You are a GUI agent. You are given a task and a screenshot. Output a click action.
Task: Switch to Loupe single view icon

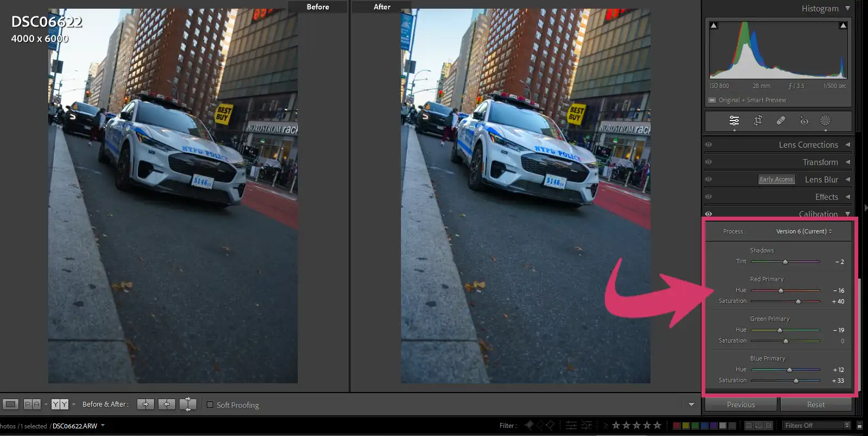(x=11, y=404)
